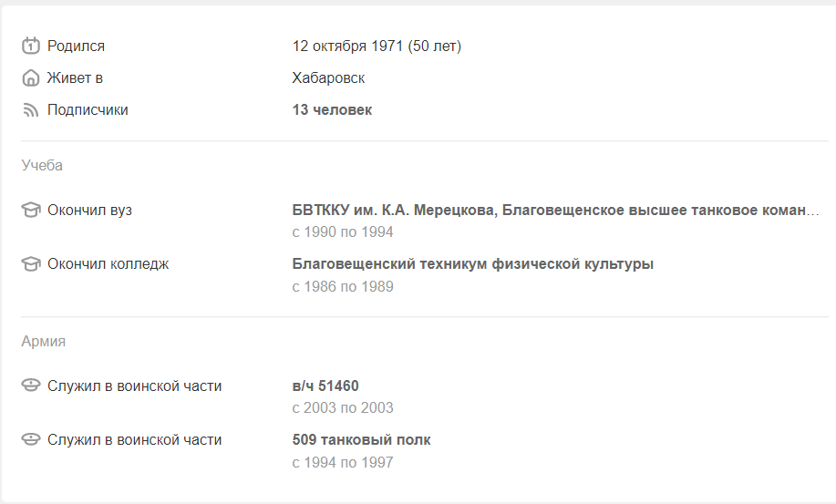The image size is (836, 504).
Task: Click the с 2003 по 2003 service period
Action: 342,408
